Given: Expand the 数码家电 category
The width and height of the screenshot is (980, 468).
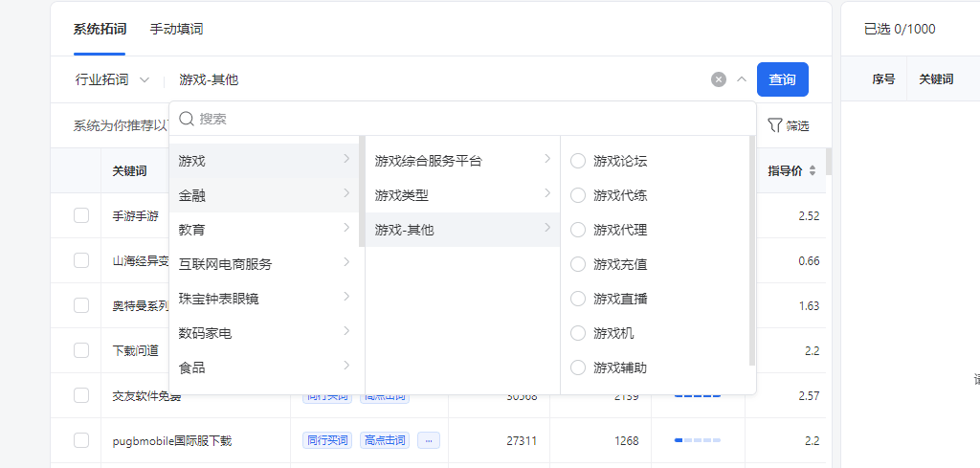Looking at the screenshot, I should coord(264,333).
